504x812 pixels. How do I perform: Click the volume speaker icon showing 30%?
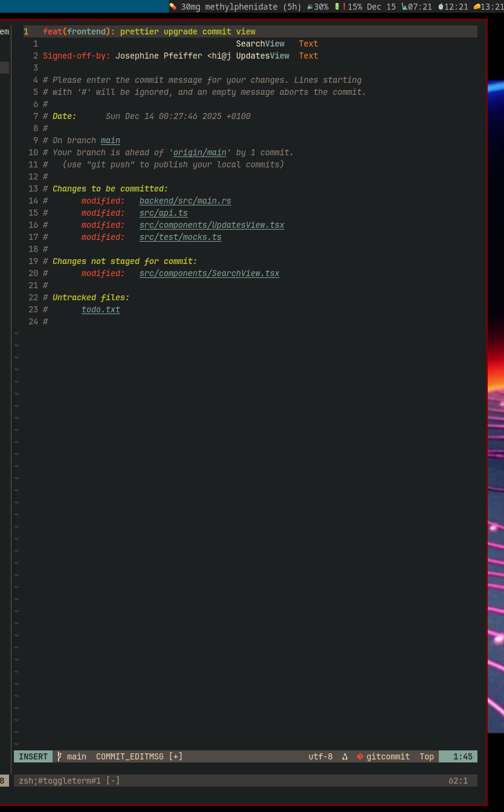(310, 7)
